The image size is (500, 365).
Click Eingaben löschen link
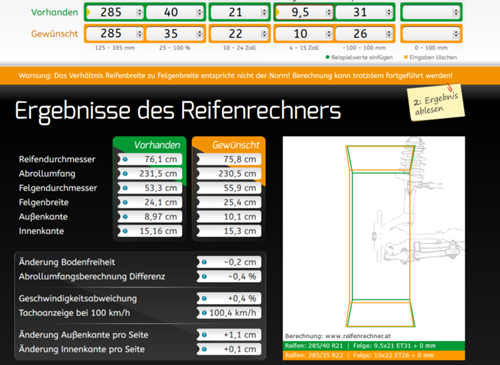(433, 57)
